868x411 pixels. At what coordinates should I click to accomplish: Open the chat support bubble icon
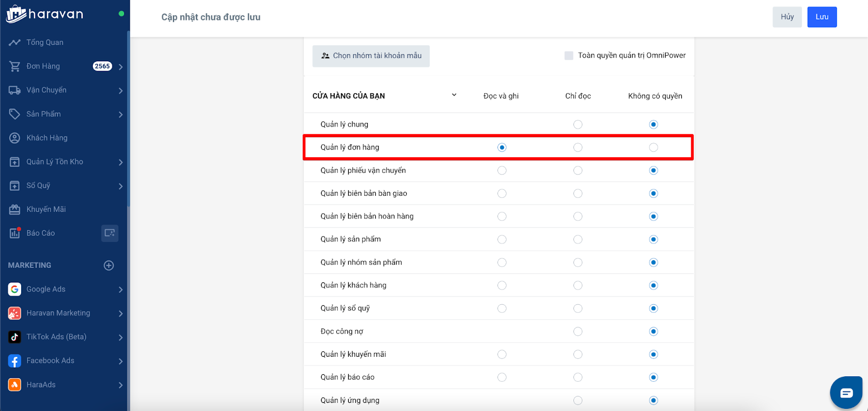[846, 393]
